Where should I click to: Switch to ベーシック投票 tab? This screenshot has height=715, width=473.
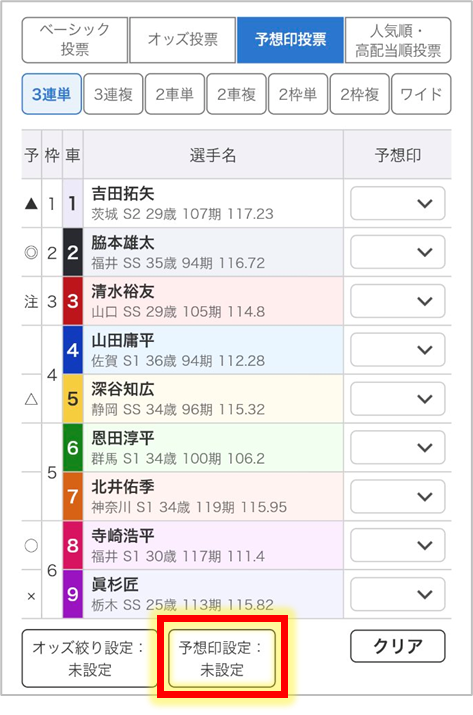[x=75, y=40]
